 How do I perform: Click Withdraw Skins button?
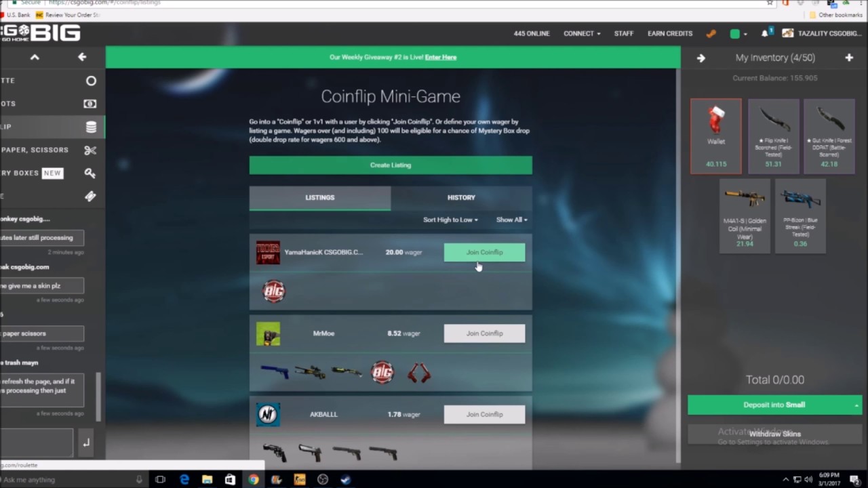(x=774, y=434)
